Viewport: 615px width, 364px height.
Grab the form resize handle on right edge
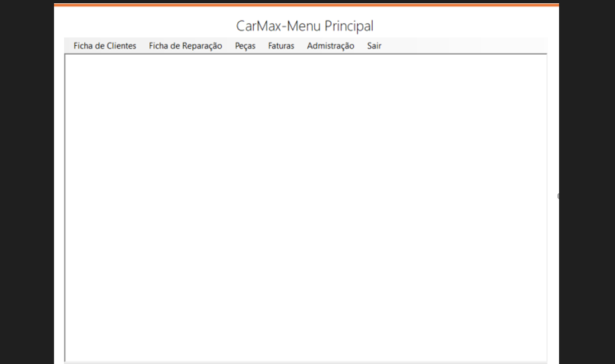click(x=558, y=196)
